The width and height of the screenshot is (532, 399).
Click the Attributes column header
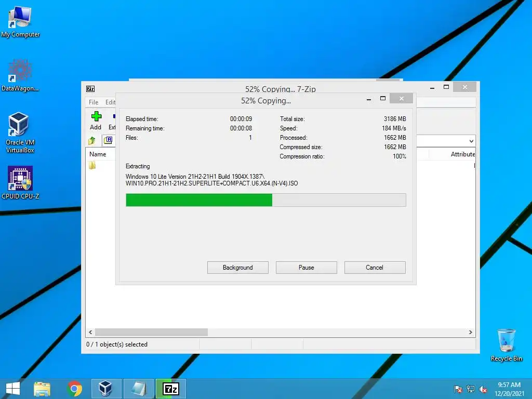[x=463, y=154]
